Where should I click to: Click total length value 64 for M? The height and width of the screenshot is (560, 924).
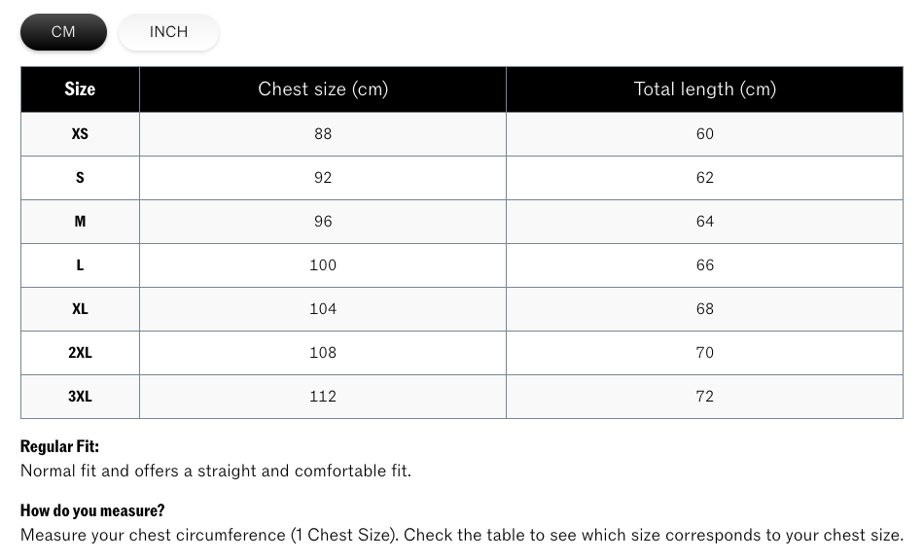point(705,222)
